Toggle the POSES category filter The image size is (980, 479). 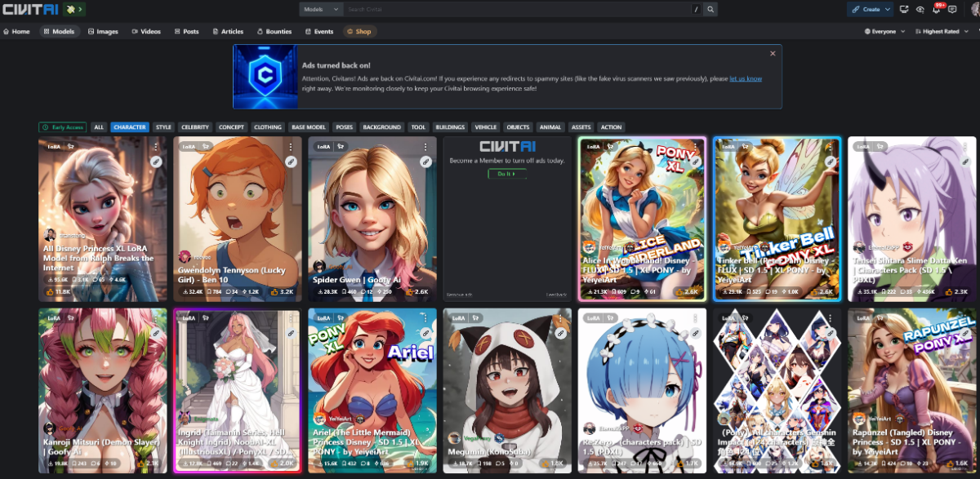[345, 127]
